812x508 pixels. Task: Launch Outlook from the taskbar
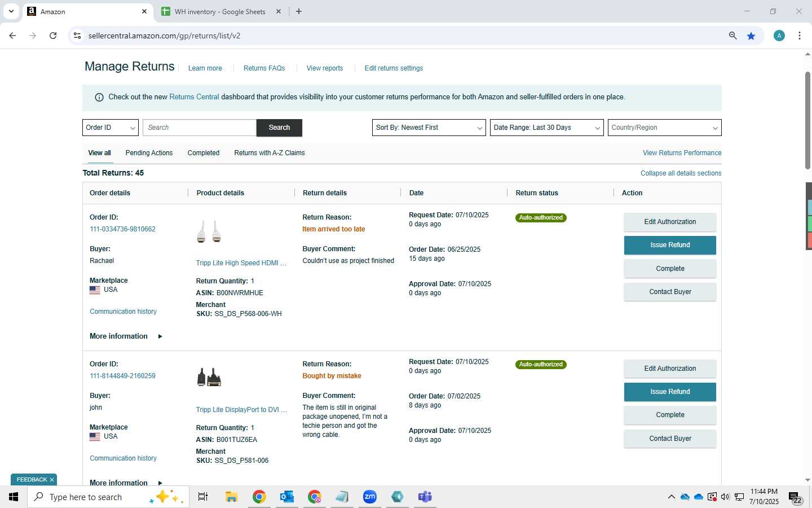coord(287,497)
